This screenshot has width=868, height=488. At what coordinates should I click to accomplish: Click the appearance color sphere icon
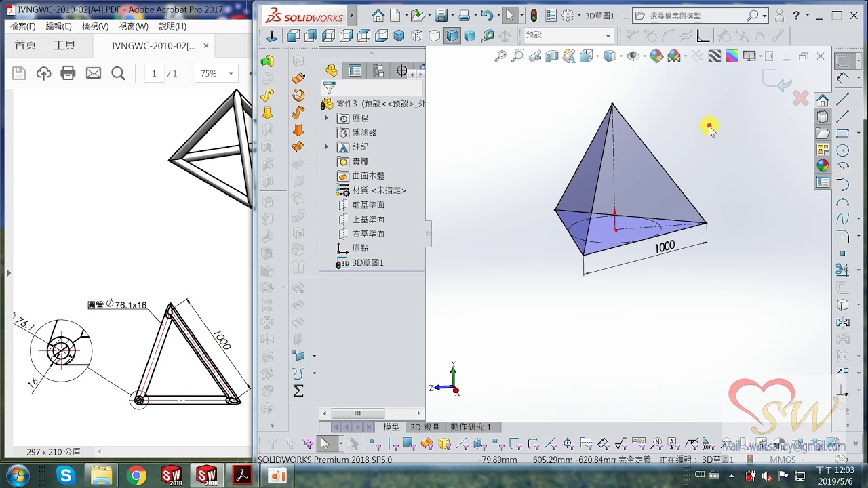[x=656, y=56]
